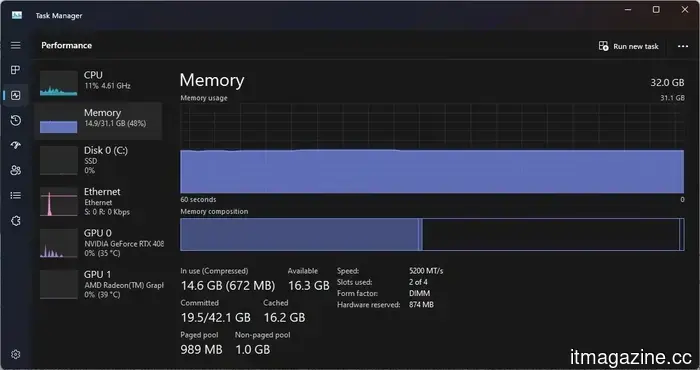The image size is (700, 370).
Task: Close the Task Manager window
Action: 685,10
